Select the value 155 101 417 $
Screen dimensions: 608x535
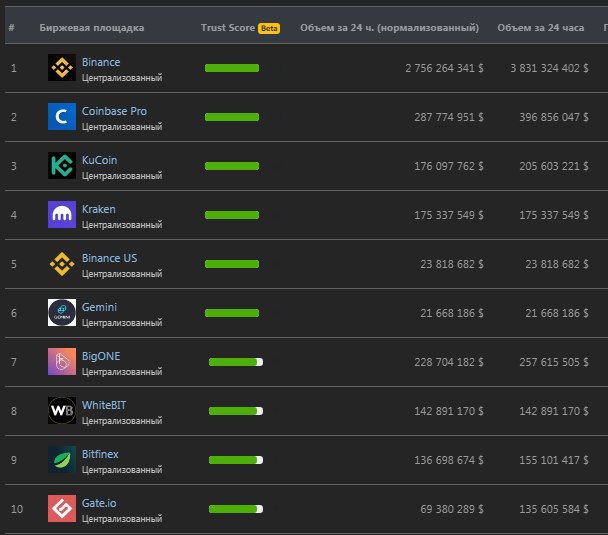[x=554, y=460]
